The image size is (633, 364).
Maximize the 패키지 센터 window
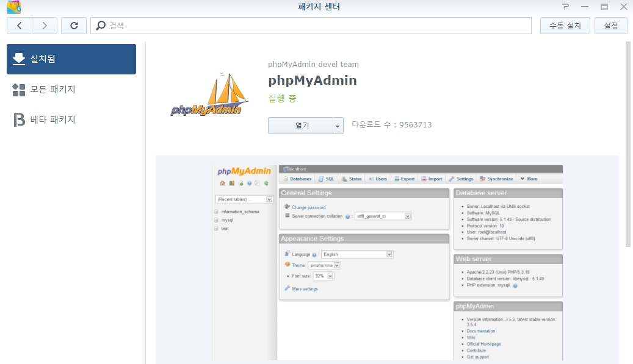[x=604, y=7]
